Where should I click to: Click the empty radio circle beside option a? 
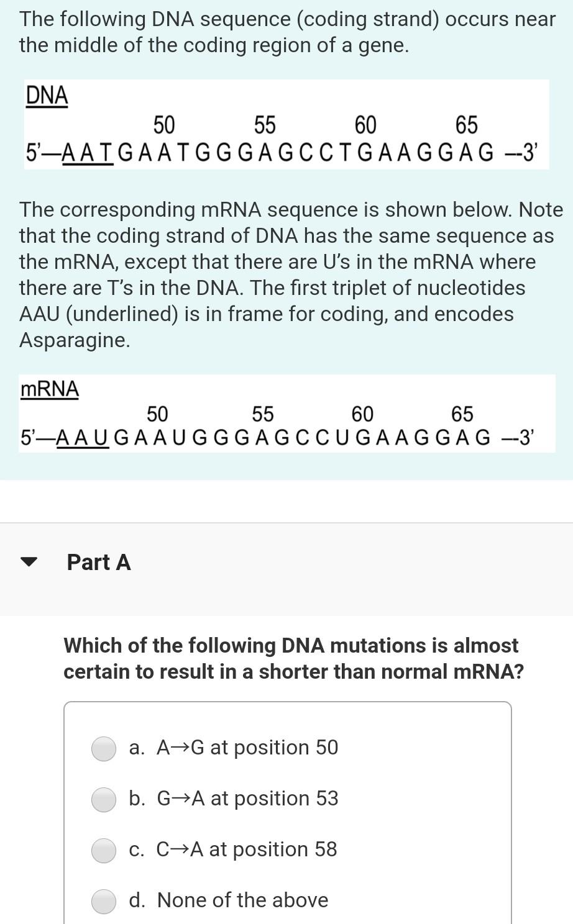pos(103,748)
